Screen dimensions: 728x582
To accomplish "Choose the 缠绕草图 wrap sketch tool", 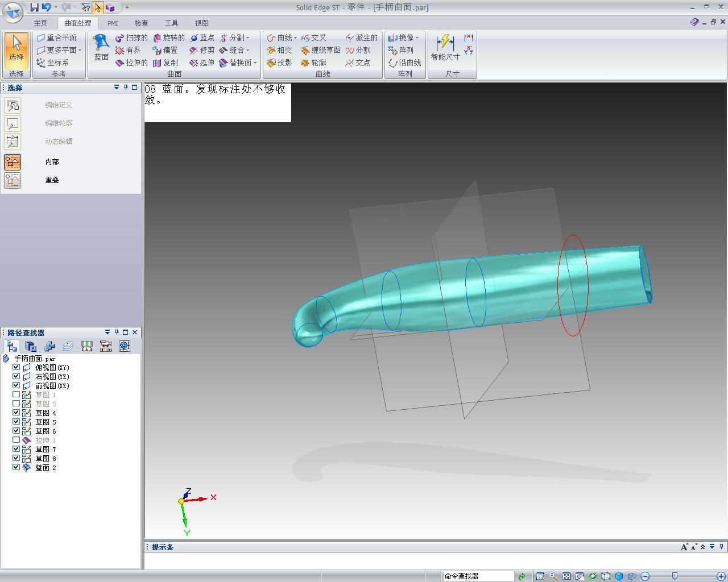I will (x=321, y=50).
